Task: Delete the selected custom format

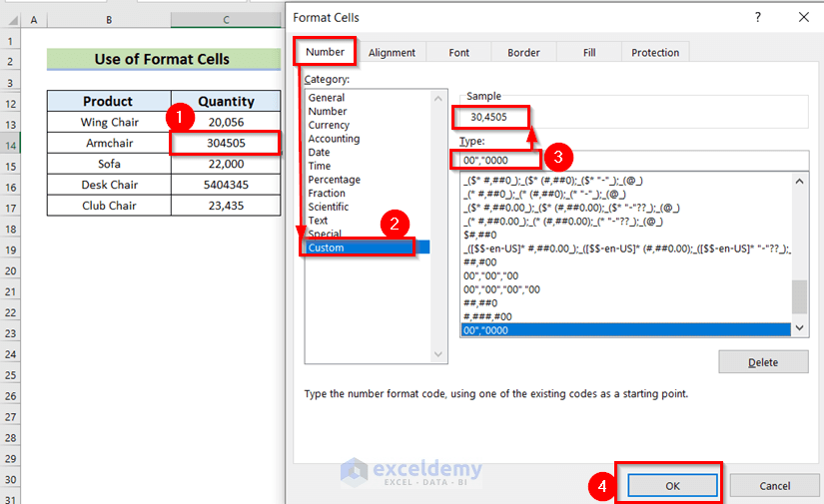Action: 763,362
